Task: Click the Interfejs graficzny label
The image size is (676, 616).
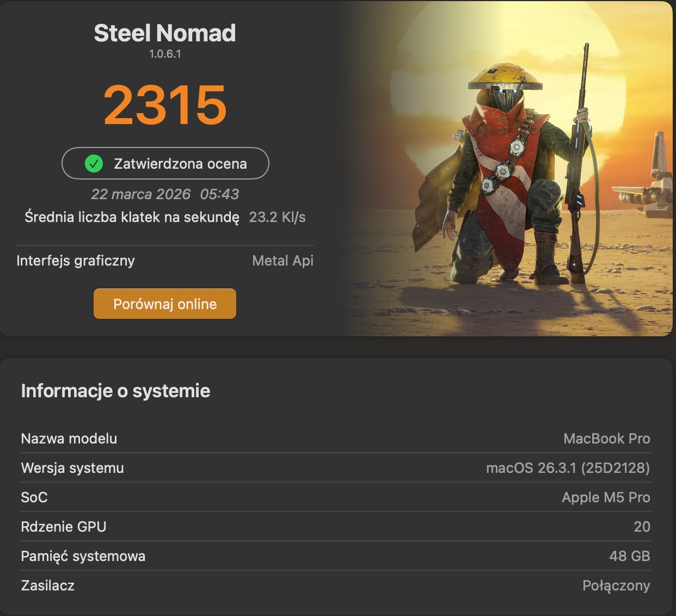Action: pyautogui.click(x=76, y=261)
